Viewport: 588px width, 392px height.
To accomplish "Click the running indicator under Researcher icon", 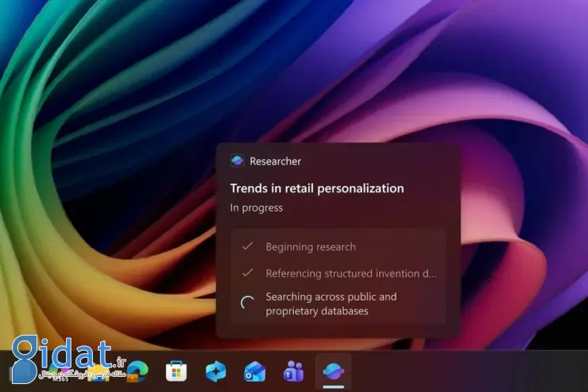I will click(333, 386).
